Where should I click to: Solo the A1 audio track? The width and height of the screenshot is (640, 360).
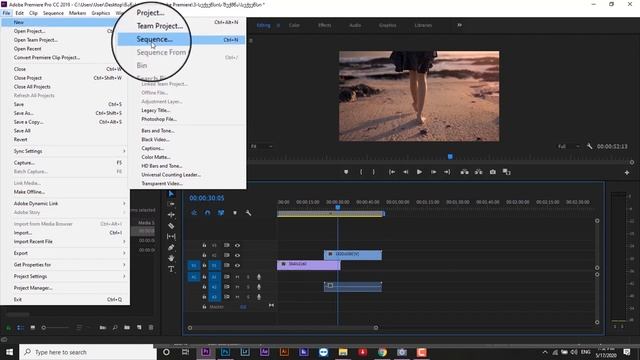click(248, 277)
